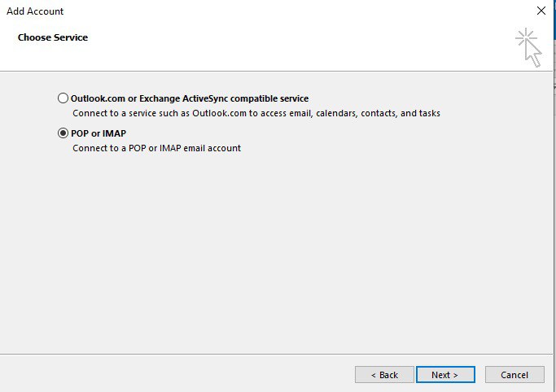
Task: Click empty title bar space beside Add Account
Action: [285, 11]
